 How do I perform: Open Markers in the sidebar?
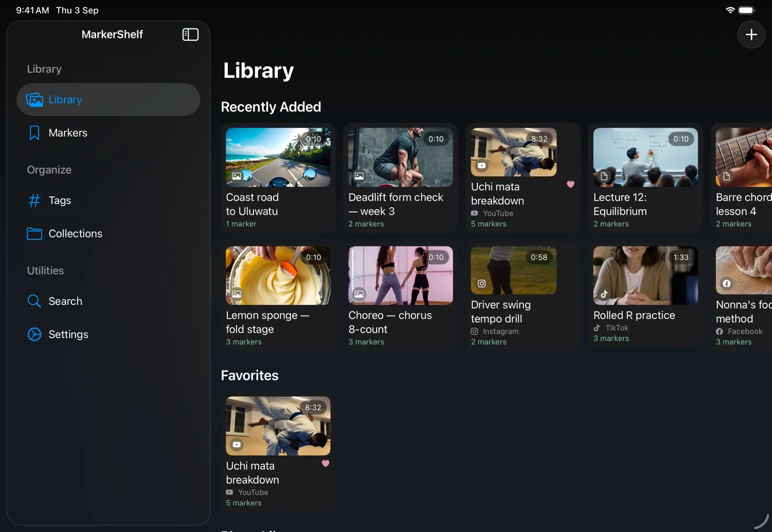tap(109, 133)
